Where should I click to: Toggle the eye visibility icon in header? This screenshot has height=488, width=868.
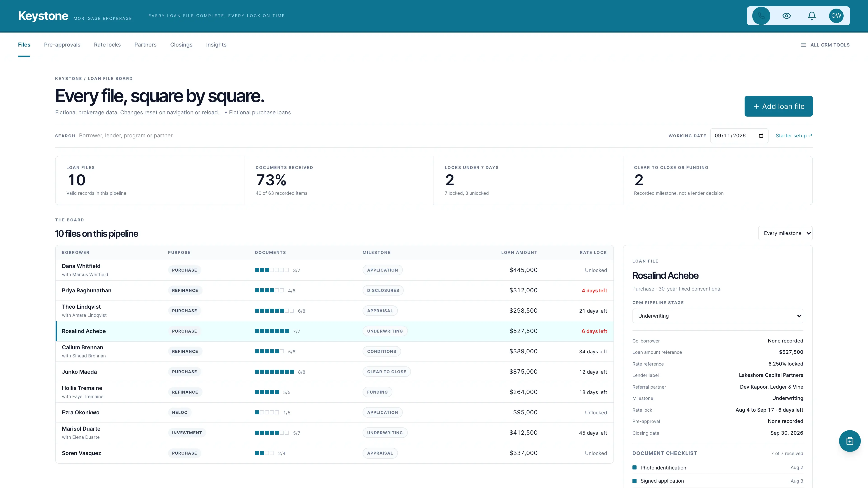coord(786,16)
